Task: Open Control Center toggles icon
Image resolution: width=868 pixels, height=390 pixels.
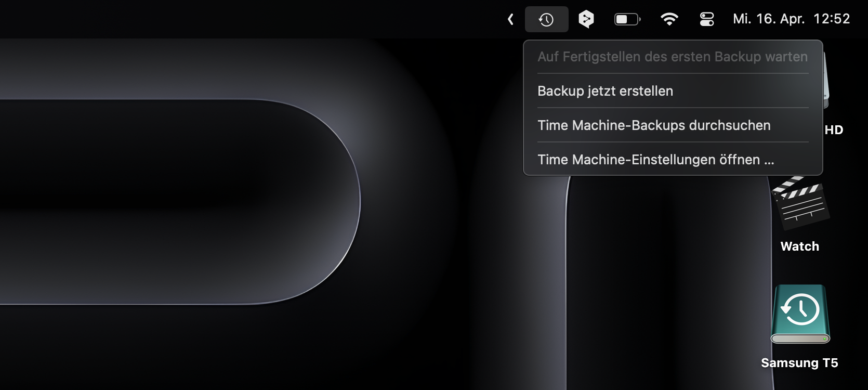Action: pos(707,20)
